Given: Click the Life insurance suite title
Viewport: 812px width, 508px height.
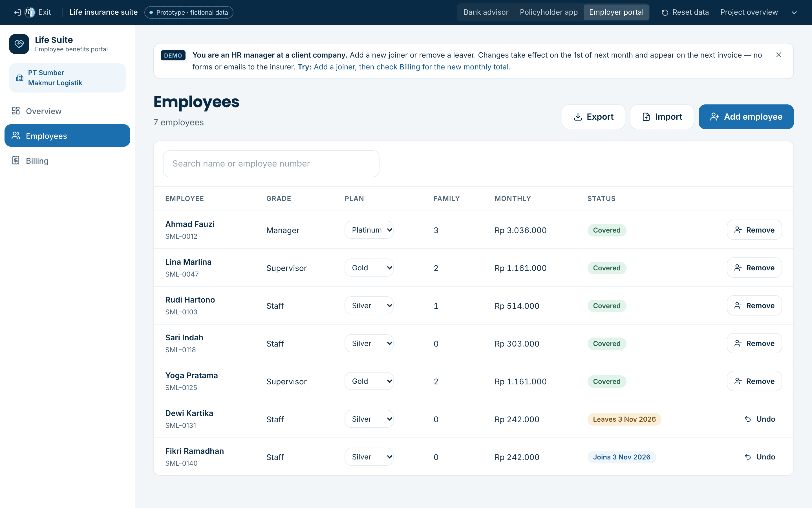Looking at the screenshot, I should click(x=103, y=12).
